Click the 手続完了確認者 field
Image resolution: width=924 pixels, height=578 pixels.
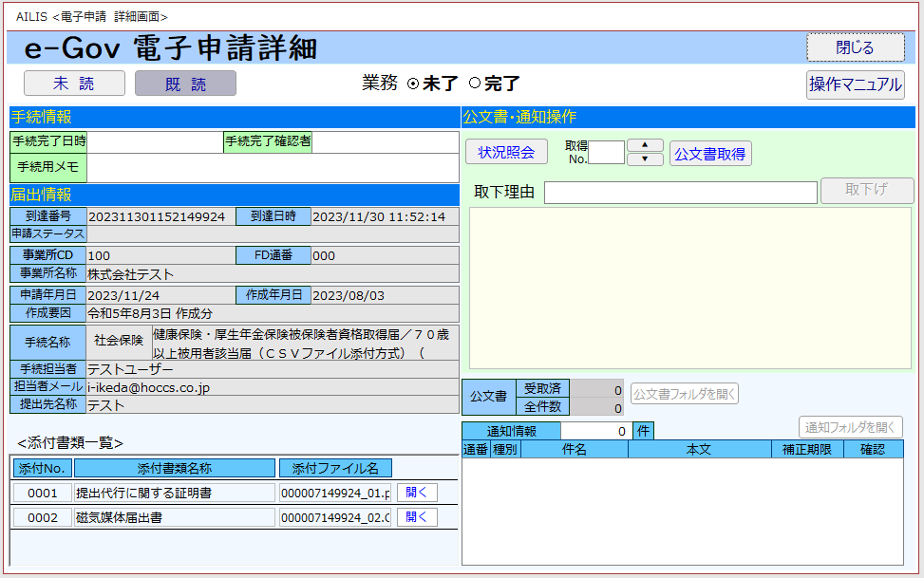point(384,141)
